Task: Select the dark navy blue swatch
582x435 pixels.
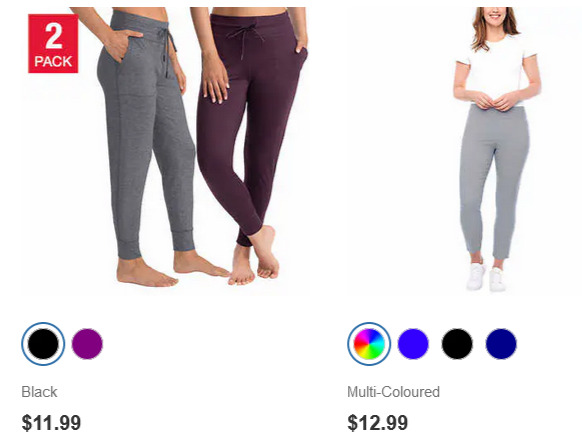Action: pos(501,344)
